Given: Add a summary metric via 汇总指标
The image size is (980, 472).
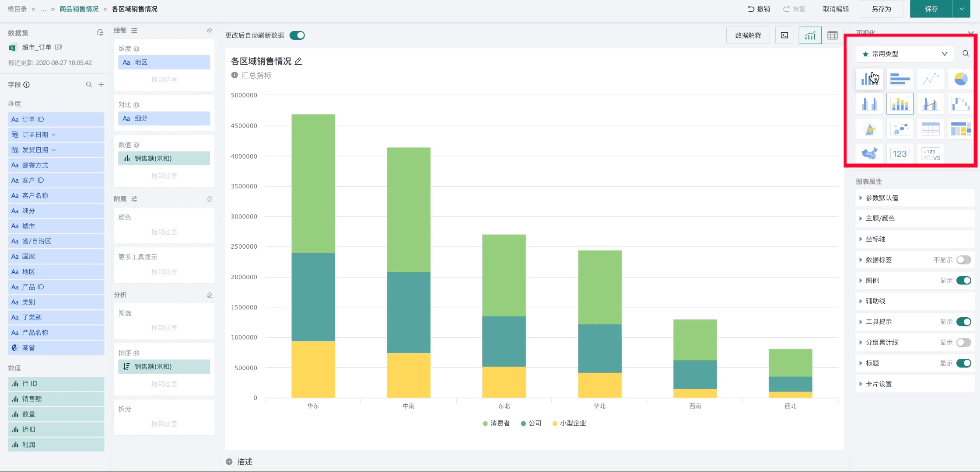Looking at the screenshot, I should click(252, 75).
